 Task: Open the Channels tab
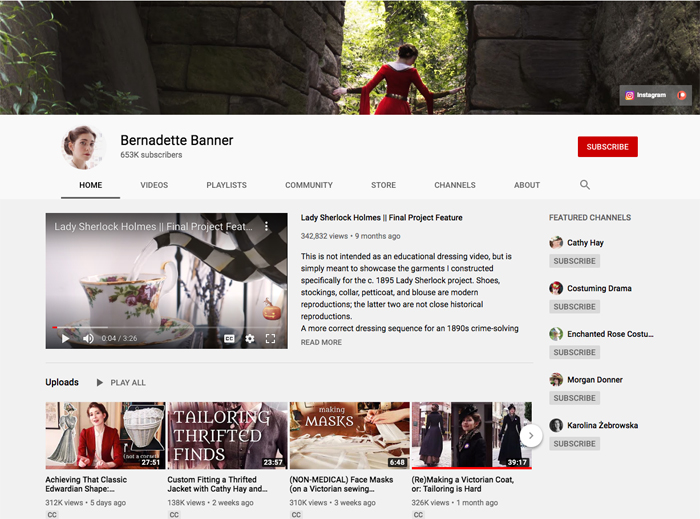(x=455, y=185)
